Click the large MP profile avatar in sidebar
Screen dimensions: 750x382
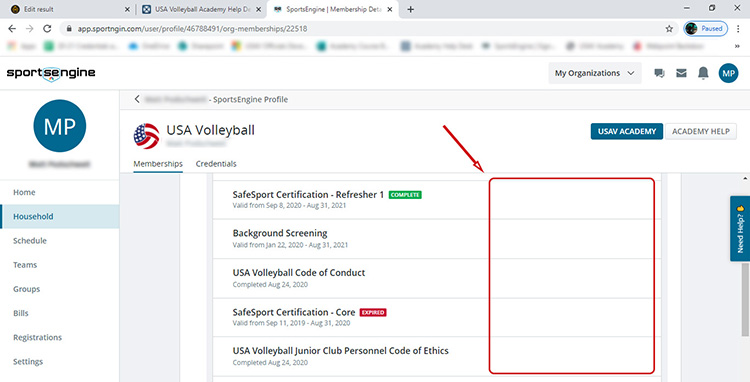click(60, 126)
